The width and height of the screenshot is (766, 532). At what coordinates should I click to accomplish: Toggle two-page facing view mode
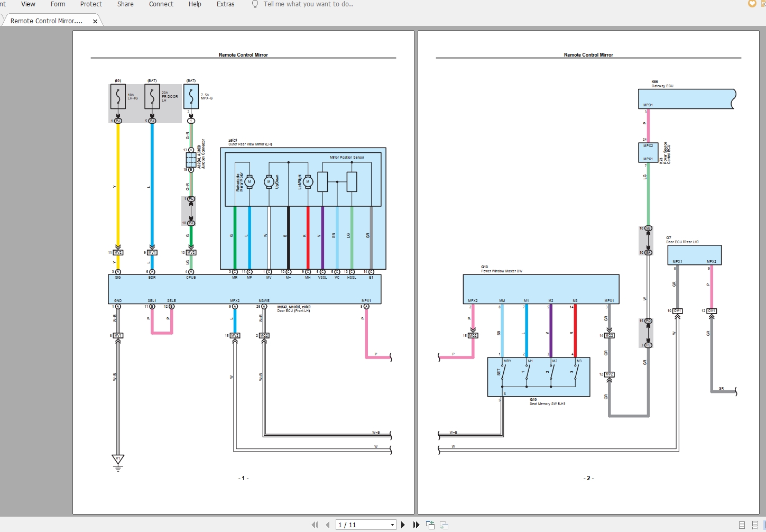point(764,525)
